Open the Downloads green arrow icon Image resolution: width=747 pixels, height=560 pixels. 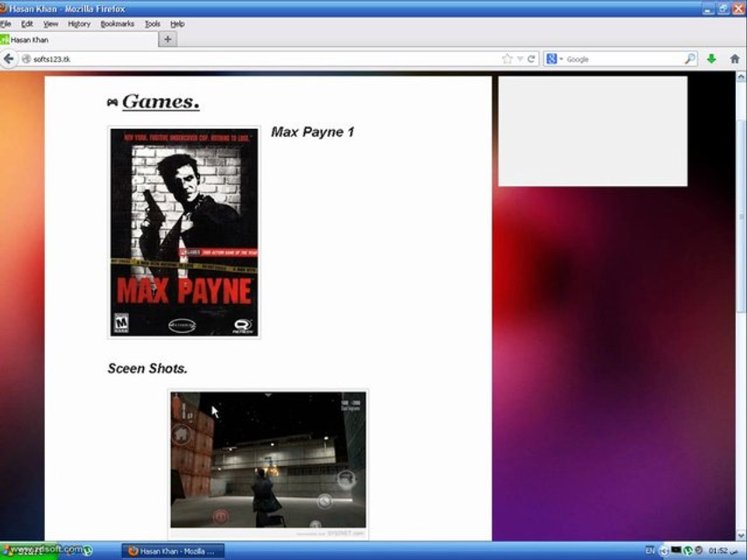[x=711, y=59]
